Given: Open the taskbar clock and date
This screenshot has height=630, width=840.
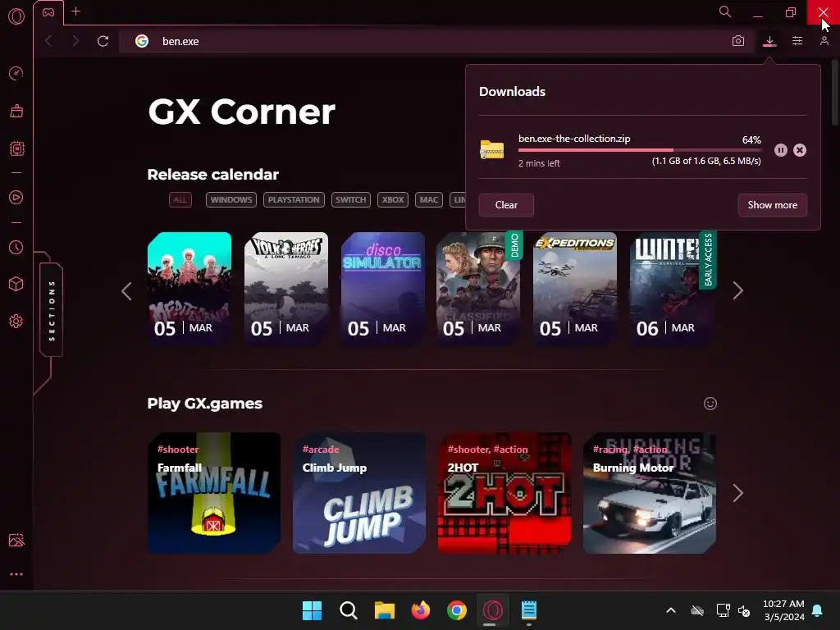Looking at the screenshot, I should 783,610.
